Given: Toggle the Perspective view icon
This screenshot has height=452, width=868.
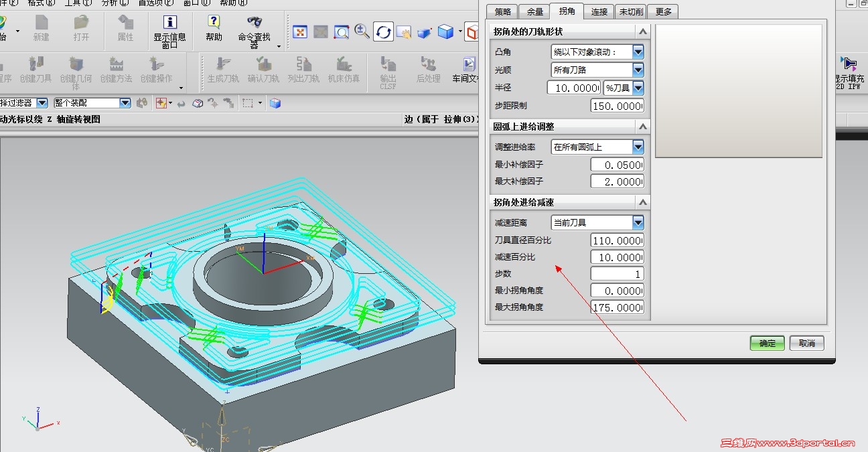Looking at the screenshot, I should (425, 31).
